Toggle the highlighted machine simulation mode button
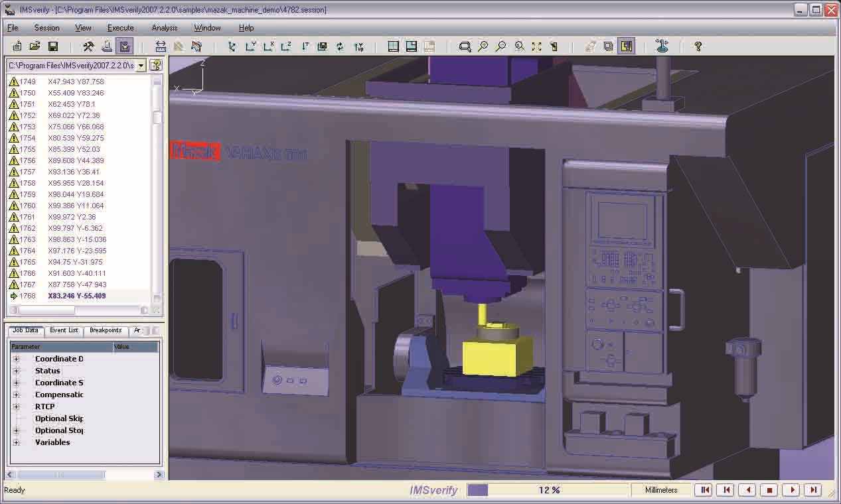 124,46
